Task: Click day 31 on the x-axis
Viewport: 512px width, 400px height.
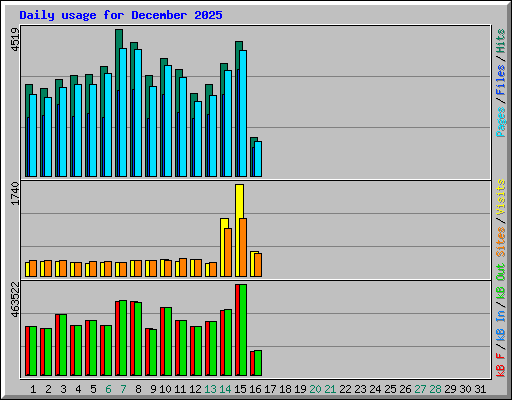Action: click(x=480, y=389)
